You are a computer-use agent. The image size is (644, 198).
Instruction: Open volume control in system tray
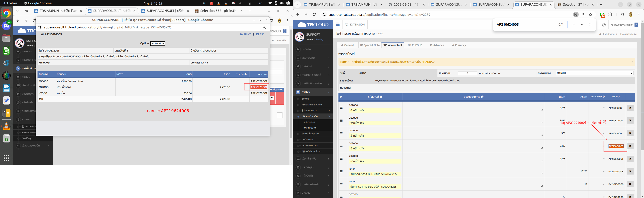(282, 3)
